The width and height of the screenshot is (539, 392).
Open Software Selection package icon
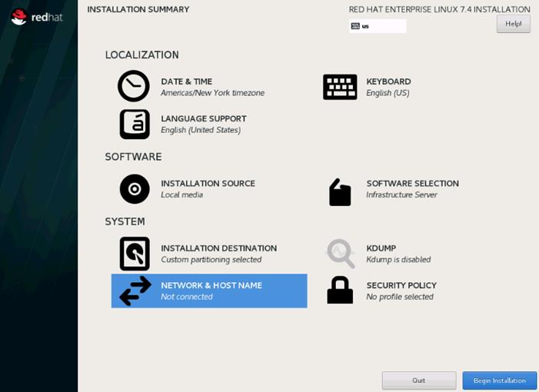[x=340, y=192]
